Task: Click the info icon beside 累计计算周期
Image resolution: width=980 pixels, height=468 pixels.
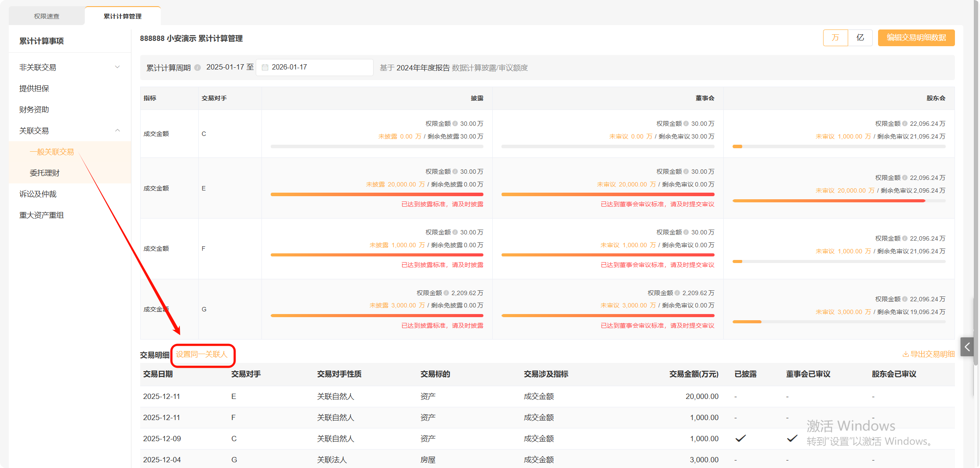Action: tap(198, 68)
